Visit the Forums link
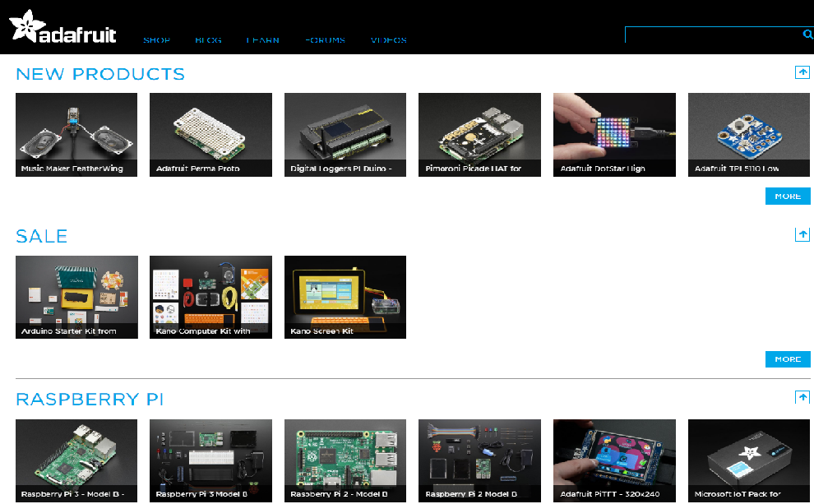The image size is (814, 504). (325, 40)
